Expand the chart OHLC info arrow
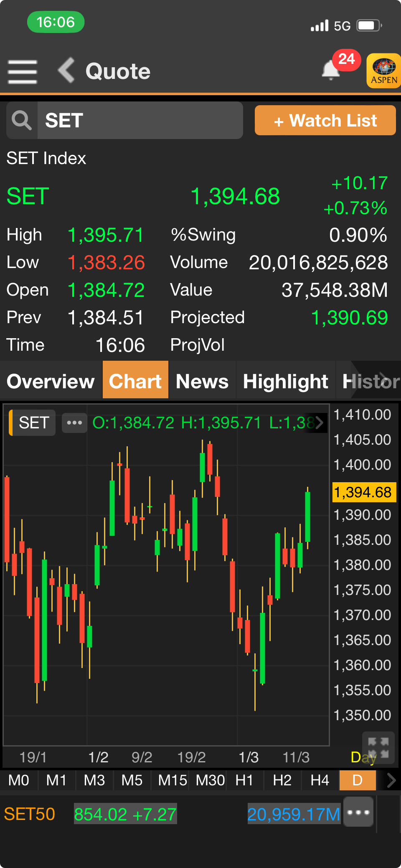 (319, 423)
